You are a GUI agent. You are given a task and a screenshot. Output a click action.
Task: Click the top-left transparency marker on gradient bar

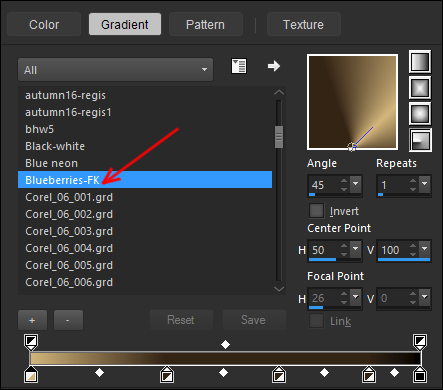click(x=31, y=342)
